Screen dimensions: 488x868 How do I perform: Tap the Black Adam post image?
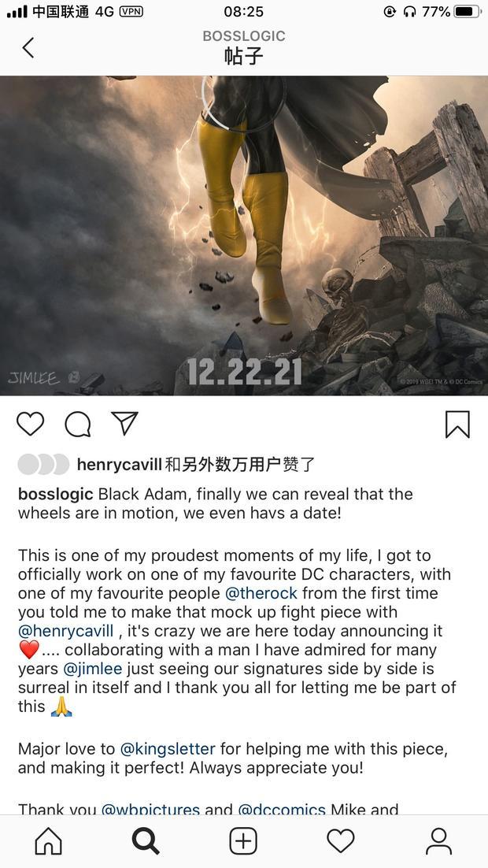244,236
